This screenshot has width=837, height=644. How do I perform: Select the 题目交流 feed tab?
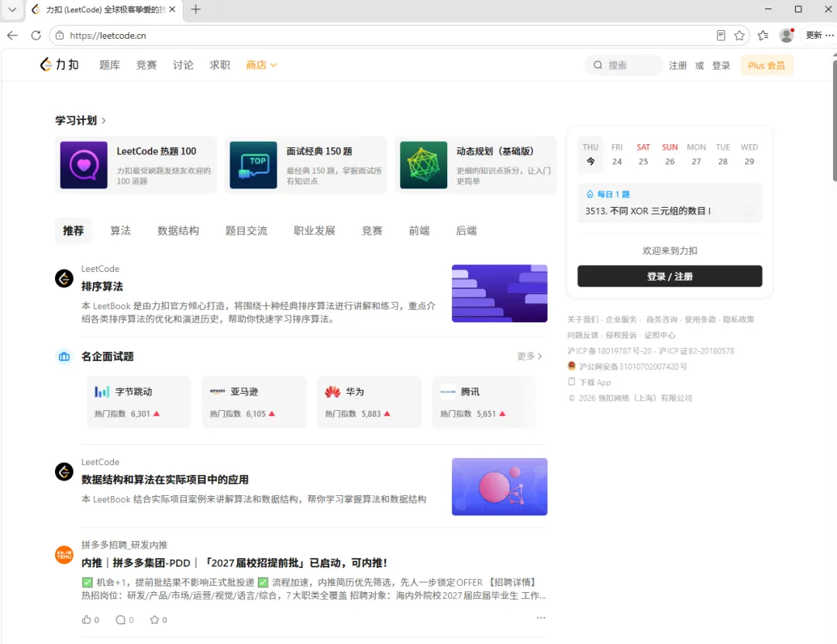click(x=246, y=231)
